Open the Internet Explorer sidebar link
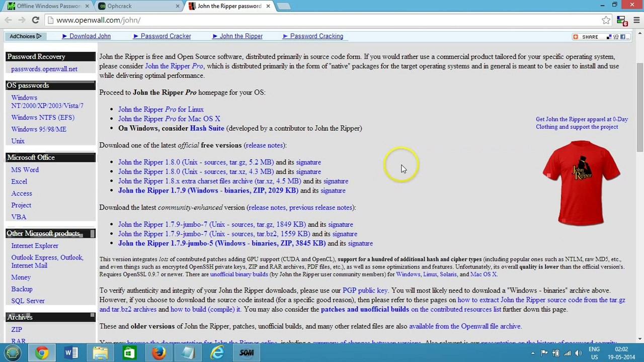Screen dimensions: 644x362 pyautogui.click(x=35, y=246)
